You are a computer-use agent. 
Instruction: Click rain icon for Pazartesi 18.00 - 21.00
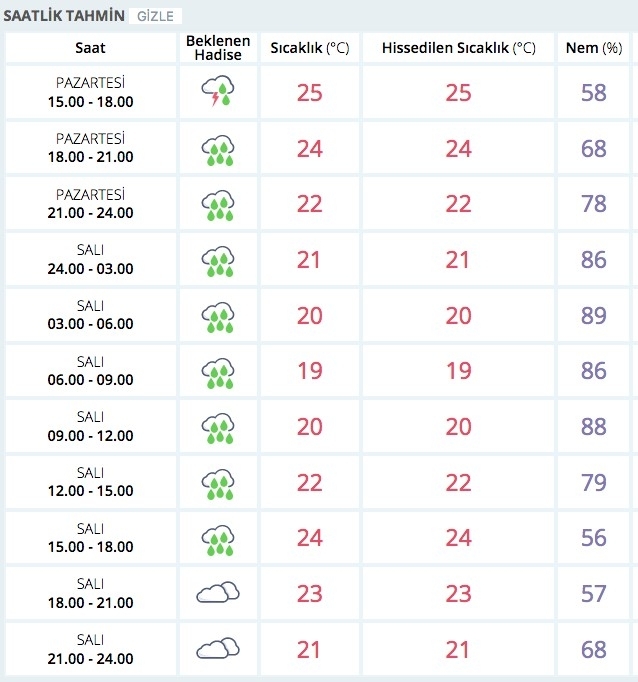pyautogui.click(x=217, y=149)
